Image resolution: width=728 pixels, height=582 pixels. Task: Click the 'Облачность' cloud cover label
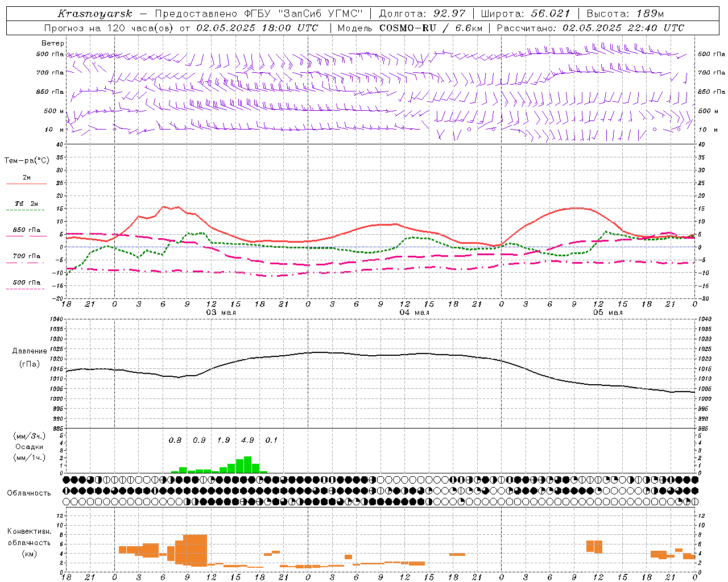point(29,493)
